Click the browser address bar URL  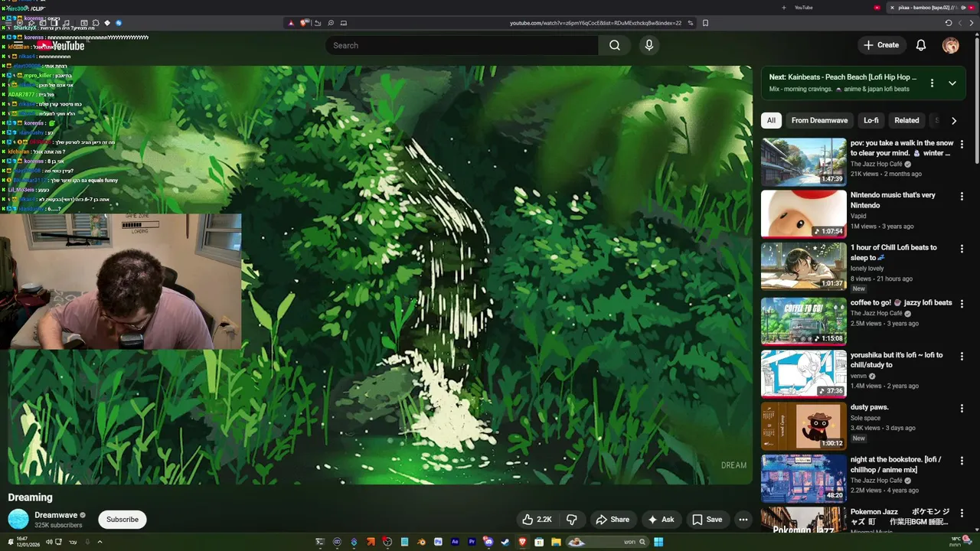[596, 23]
